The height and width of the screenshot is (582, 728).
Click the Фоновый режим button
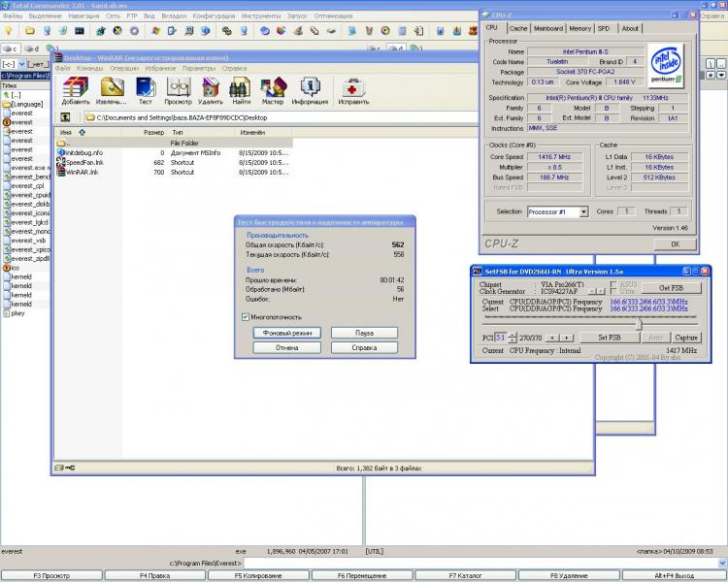tap(287, 333)
